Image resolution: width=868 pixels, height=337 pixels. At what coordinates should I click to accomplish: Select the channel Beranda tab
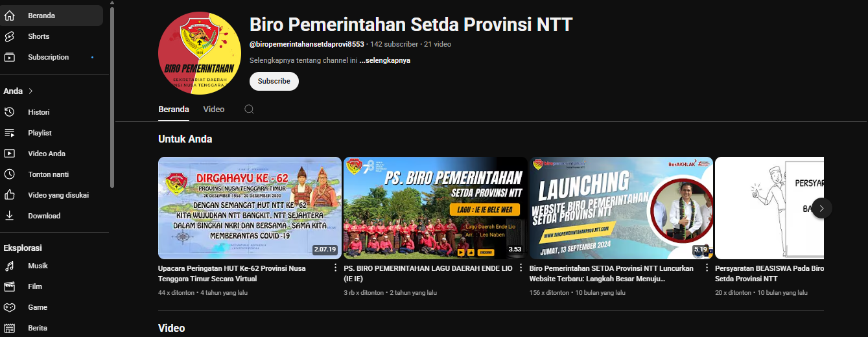coord(174,110)
